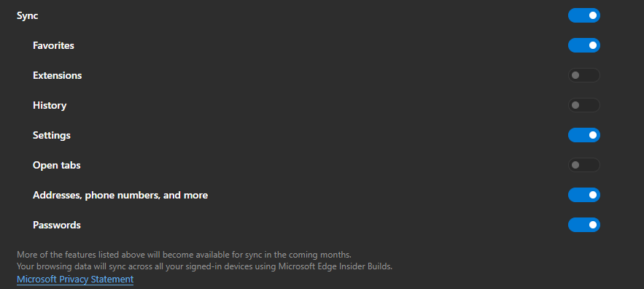Turn off the Passwords sync switch
The image size is (644, 289).
(x=583, y=225)
